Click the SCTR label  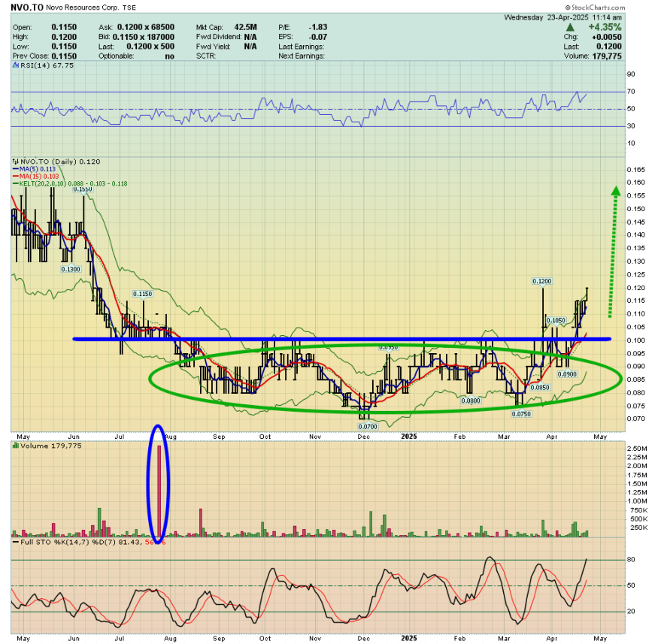coord(205,56)
